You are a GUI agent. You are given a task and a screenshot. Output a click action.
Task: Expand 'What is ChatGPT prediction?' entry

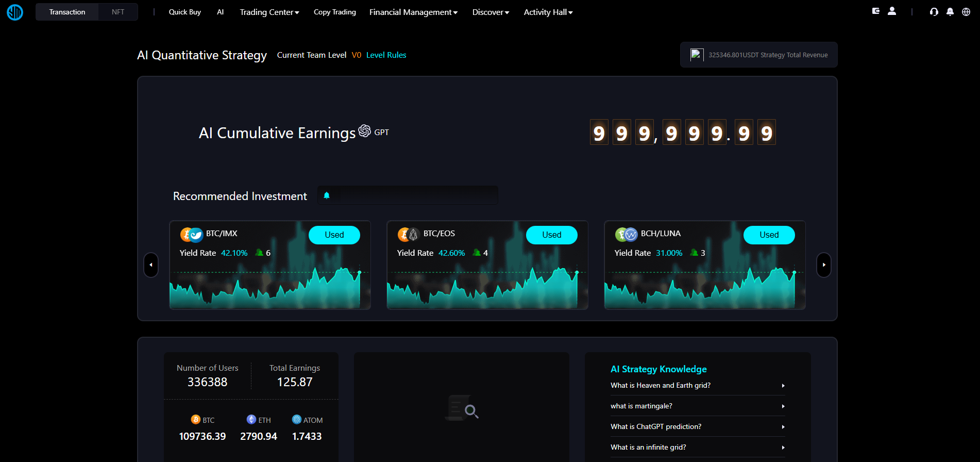point(698,426)
